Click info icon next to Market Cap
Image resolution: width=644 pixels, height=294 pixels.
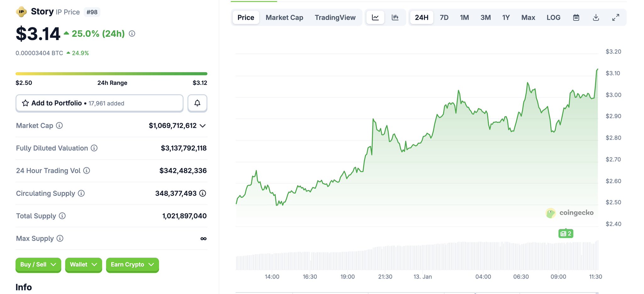(x=59, y=125)
